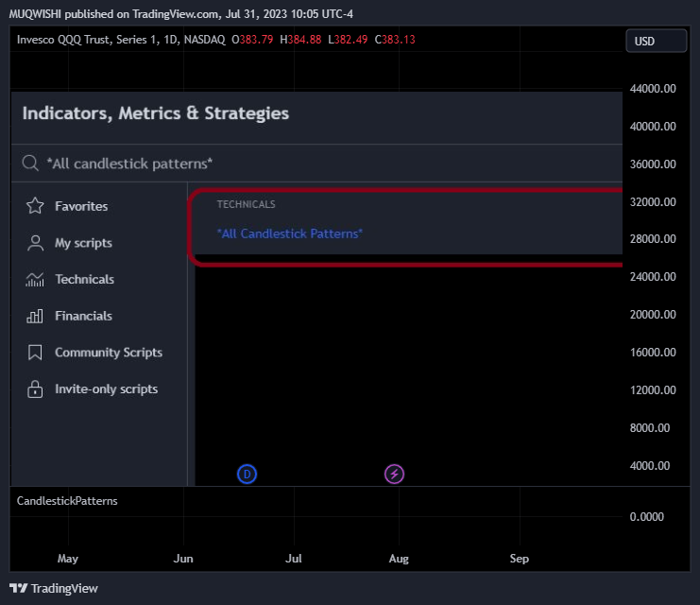Click the close value C383.13
The height and width of the screenshot is (605, 700).
pyautogui.click(x=395, y=40)
